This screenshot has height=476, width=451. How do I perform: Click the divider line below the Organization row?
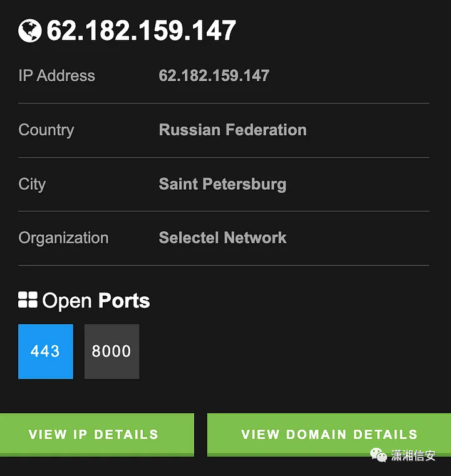pos(224,266)
